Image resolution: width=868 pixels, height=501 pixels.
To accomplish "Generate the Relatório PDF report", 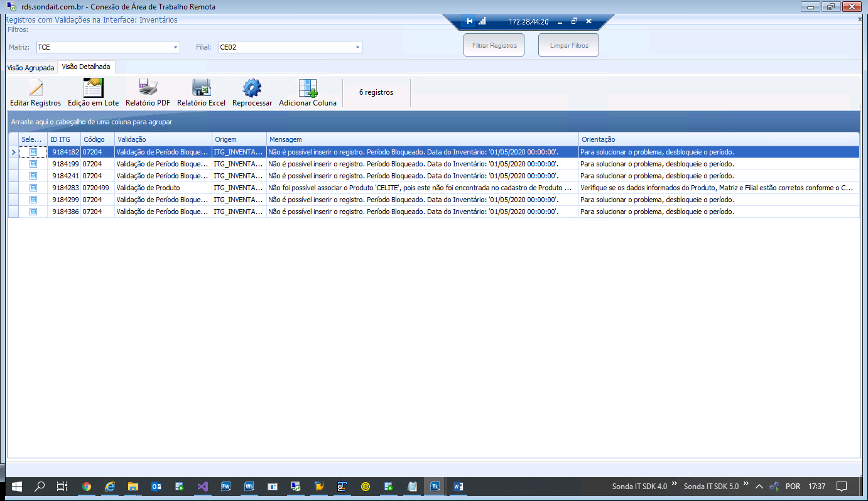I will (x=148, y=92).
